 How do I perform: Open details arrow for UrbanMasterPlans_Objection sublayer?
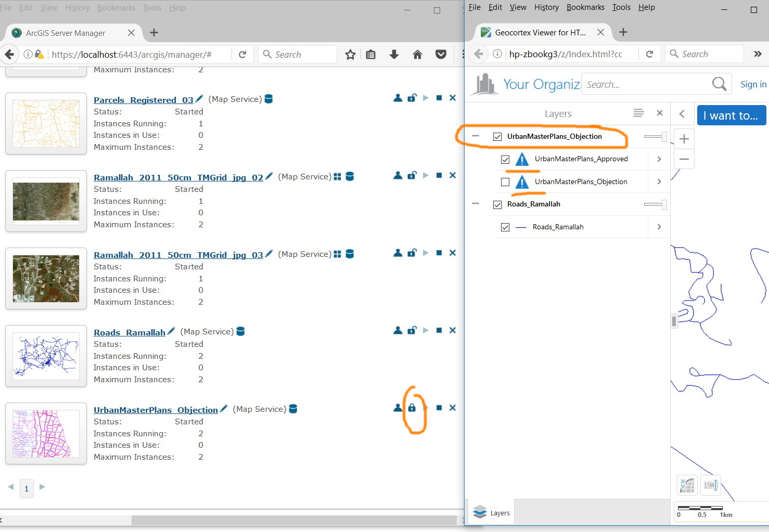click(x=659, y=181)
